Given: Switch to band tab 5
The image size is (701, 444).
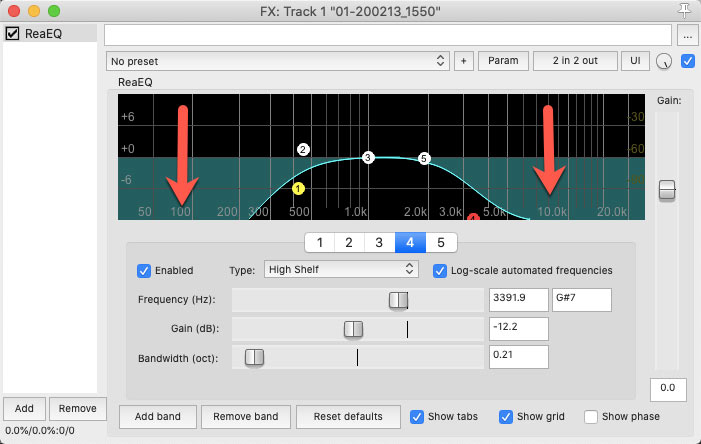Looking at the screenshot, I should coord(440,242).
